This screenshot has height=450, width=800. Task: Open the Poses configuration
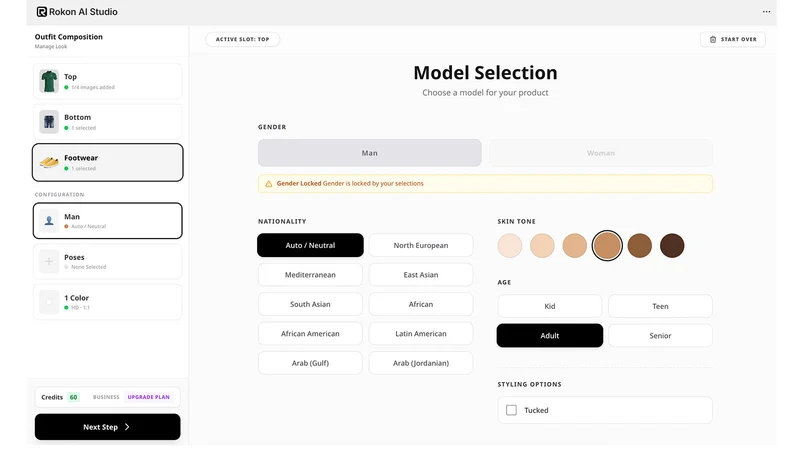click(x=108, y=262)
